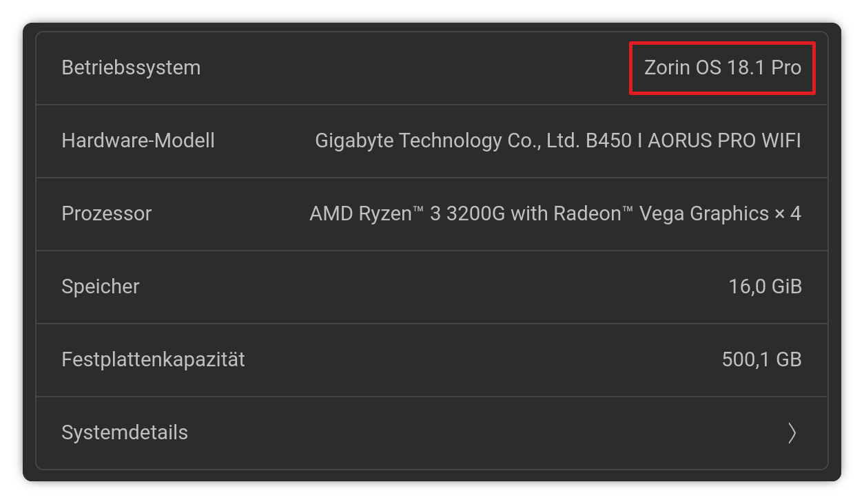Click the Pro edition word after 18.1
The height and width of the screenshot is (504, 864).
(x=786, y=67)
